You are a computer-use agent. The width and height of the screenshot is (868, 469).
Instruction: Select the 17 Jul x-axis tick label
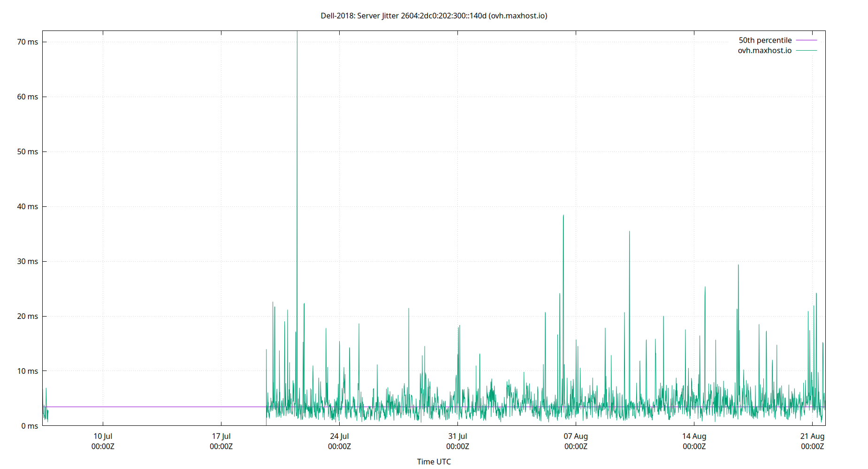pos(221,436)
